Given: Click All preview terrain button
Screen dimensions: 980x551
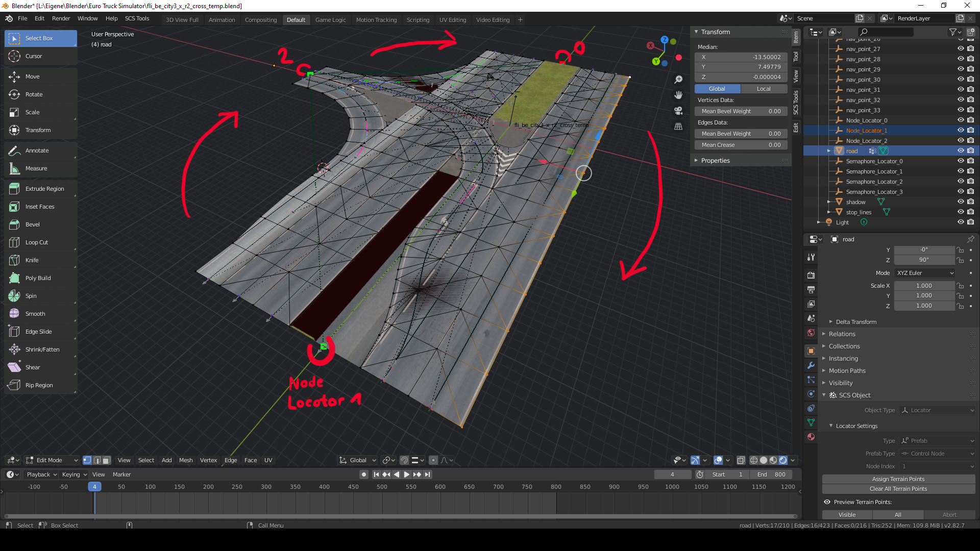Looking at the screenshot, I should (x=898, y=515).
